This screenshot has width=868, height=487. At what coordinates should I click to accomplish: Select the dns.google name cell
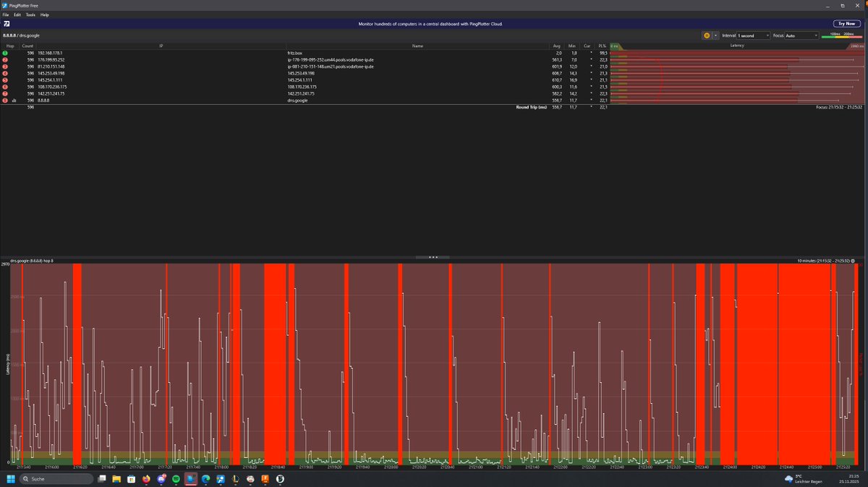coord(297,101)
